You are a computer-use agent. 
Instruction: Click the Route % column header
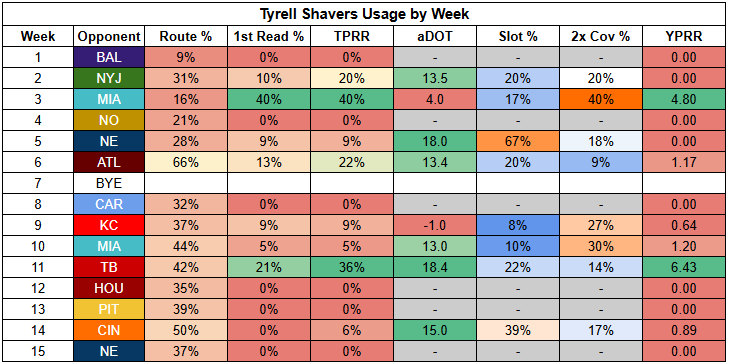click(x=186, y=36)
